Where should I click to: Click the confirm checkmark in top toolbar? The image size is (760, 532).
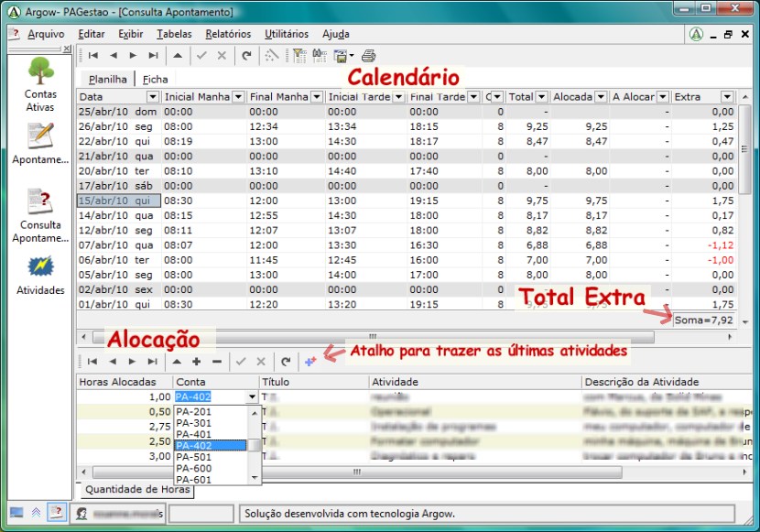tap(201, 56)
